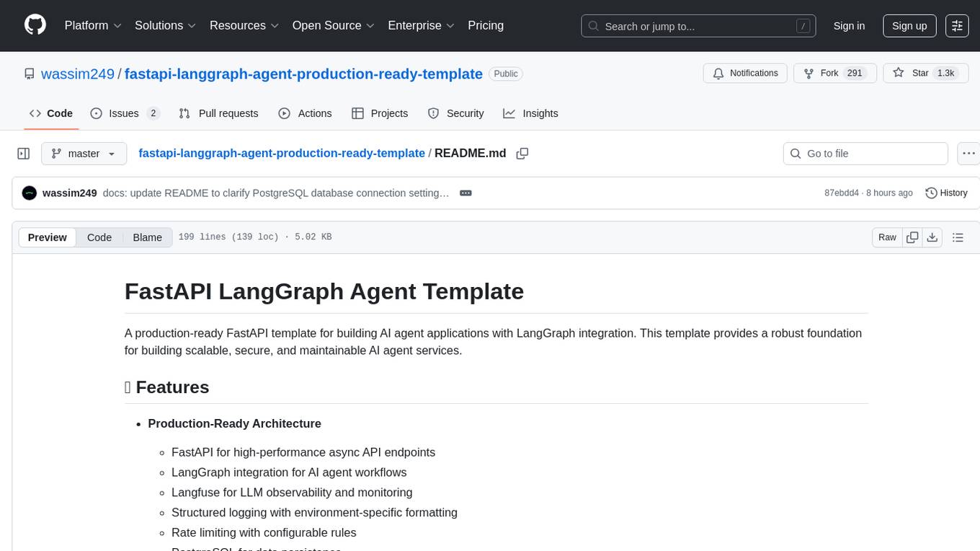This screenshot has width=980, height=551.
Task: Expand the commit message ellipsis
Action: (x=465, y=193)
